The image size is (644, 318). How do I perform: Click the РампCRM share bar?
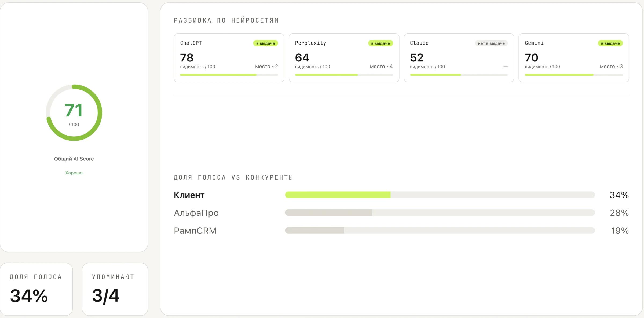click(440, 231)
